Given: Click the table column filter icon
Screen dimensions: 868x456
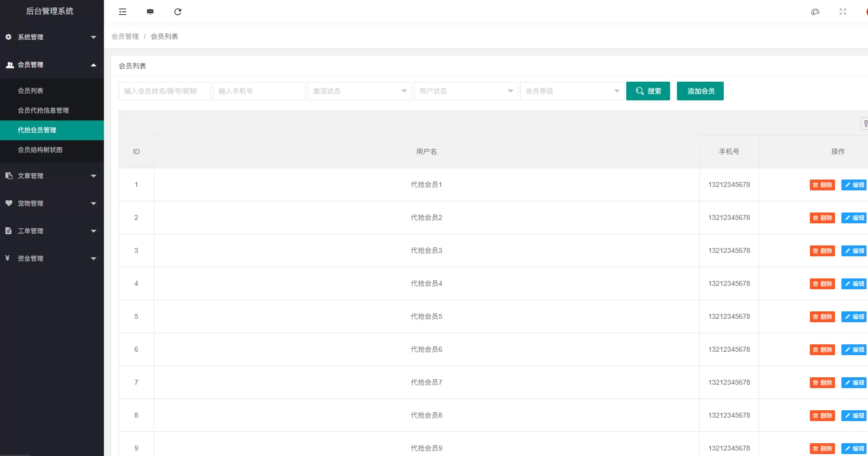Looking at the screenshot, I should tap(865, 123).
